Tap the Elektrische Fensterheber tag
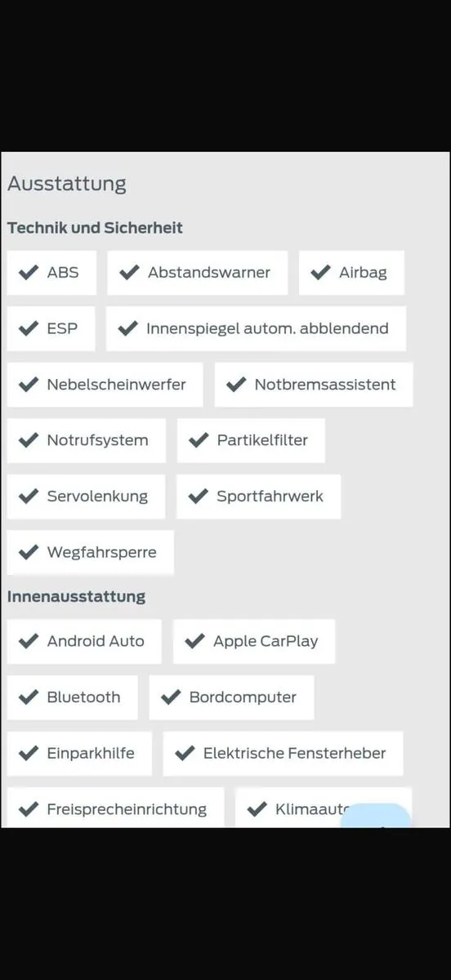451x980 pixels. [283, 753]
